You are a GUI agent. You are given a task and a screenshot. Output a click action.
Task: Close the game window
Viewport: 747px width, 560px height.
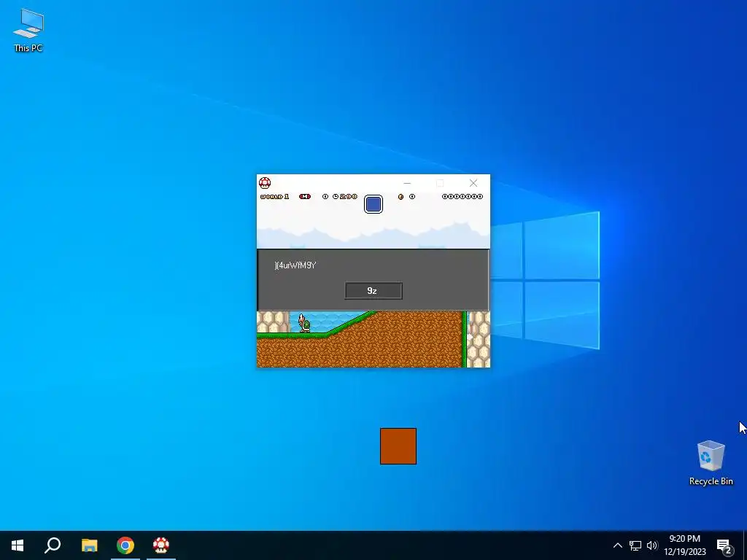point(473,183)
